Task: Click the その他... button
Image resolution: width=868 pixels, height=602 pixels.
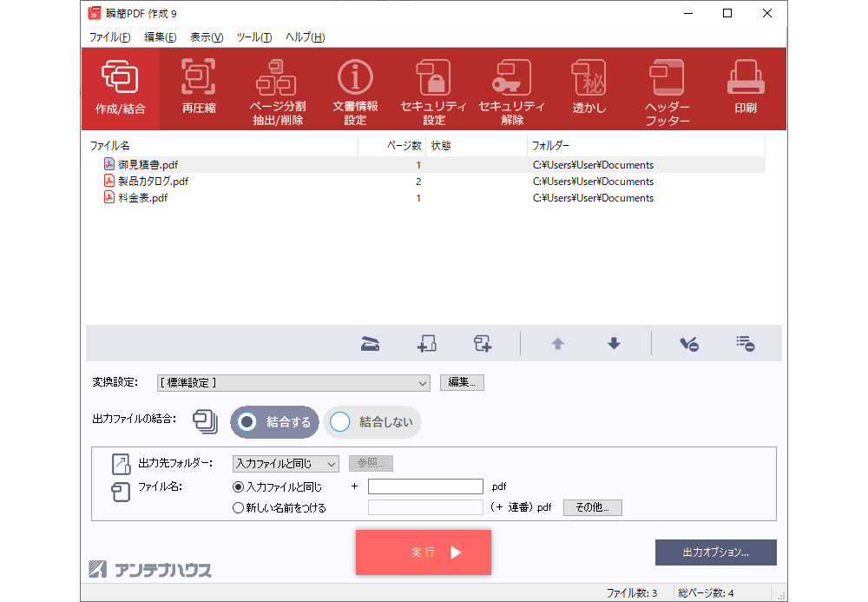Action: click(x=592, y=507)
